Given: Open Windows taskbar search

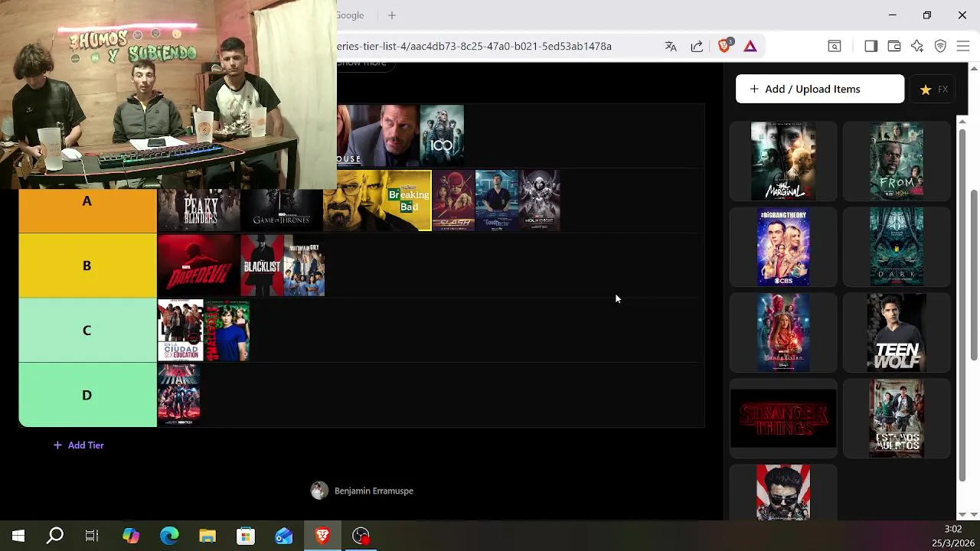Looking at the screenshot, I should (x=55, y=536).
